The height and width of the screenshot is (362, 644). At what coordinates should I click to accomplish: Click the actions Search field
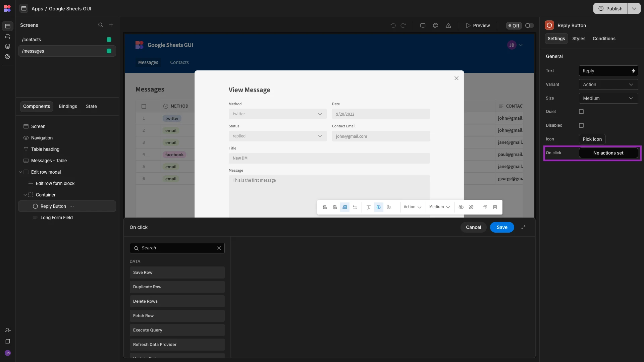177,248
